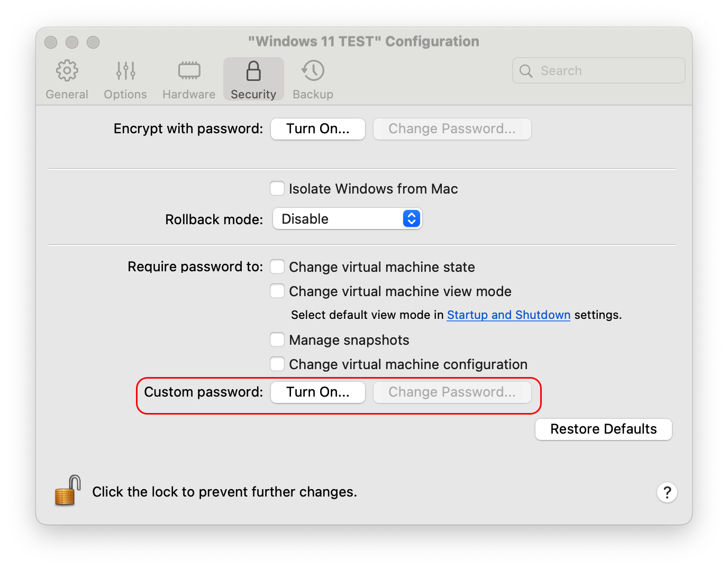Open help with the question mark button

[x=667, y=492]
